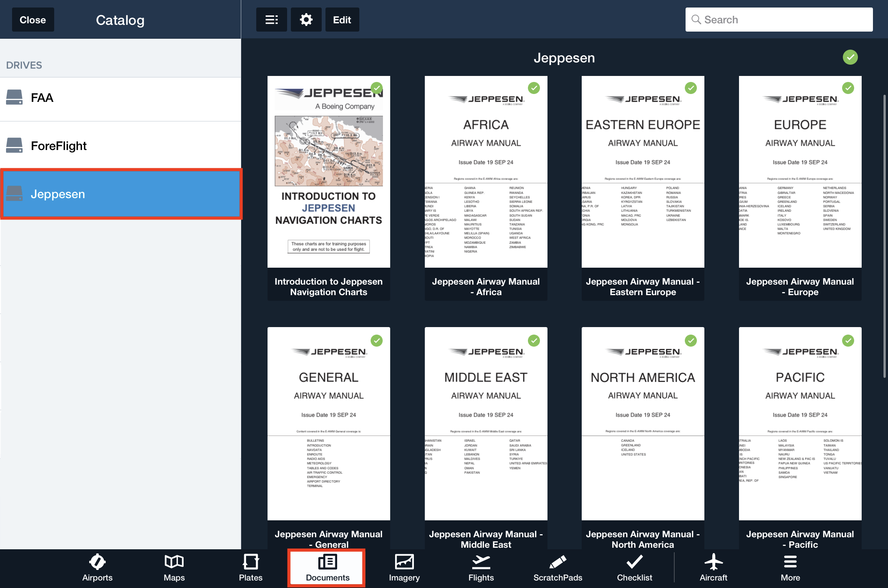
Task: Tap the Edit button
Action: (x=342, y=20)
